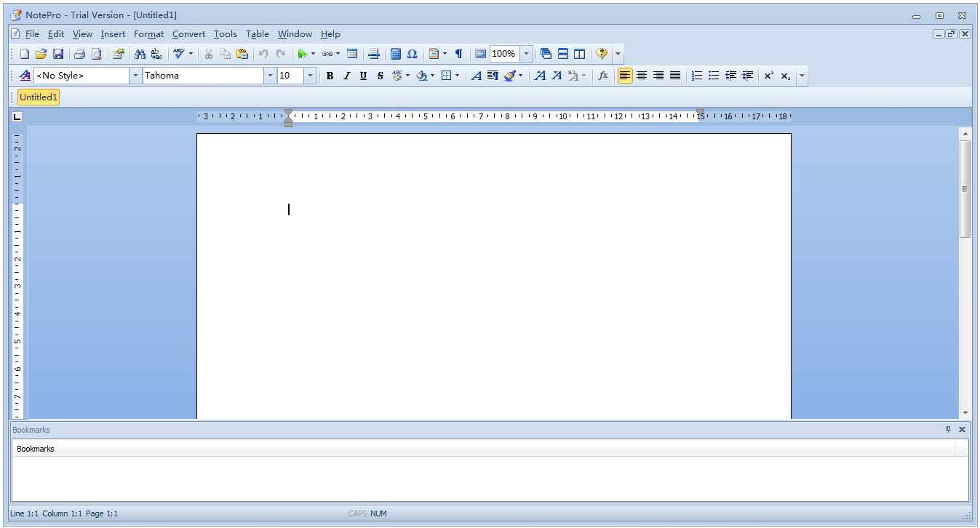The height and width of the screenshot is (528, 980).
Task: Pin or unpin the Bookmarks panel
Action: pyautogui.click(x=948, y=430)
